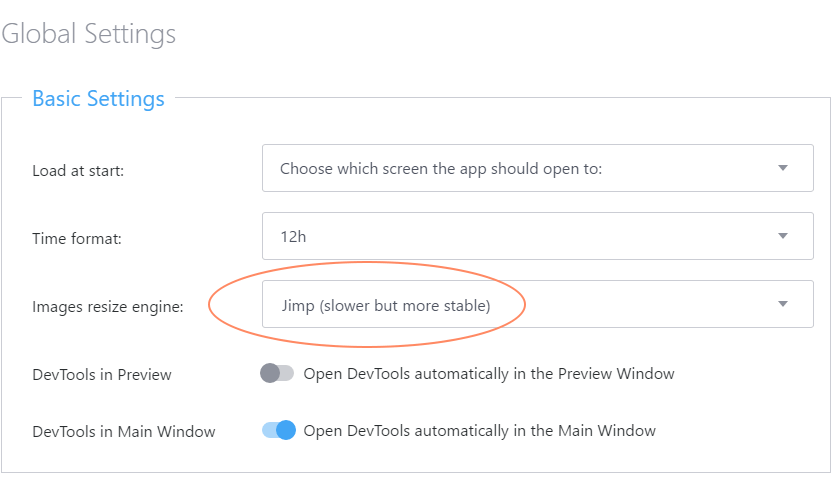Click the Images resize engine dropdown arrow
The width and height of the screenshot is (832, 500).
783,304
